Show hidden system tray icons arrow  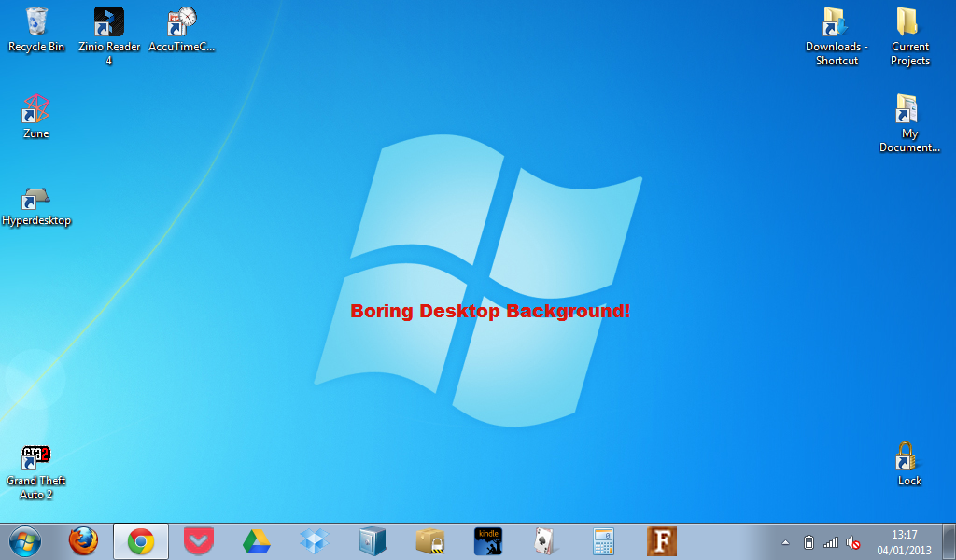tap(785, 542)
